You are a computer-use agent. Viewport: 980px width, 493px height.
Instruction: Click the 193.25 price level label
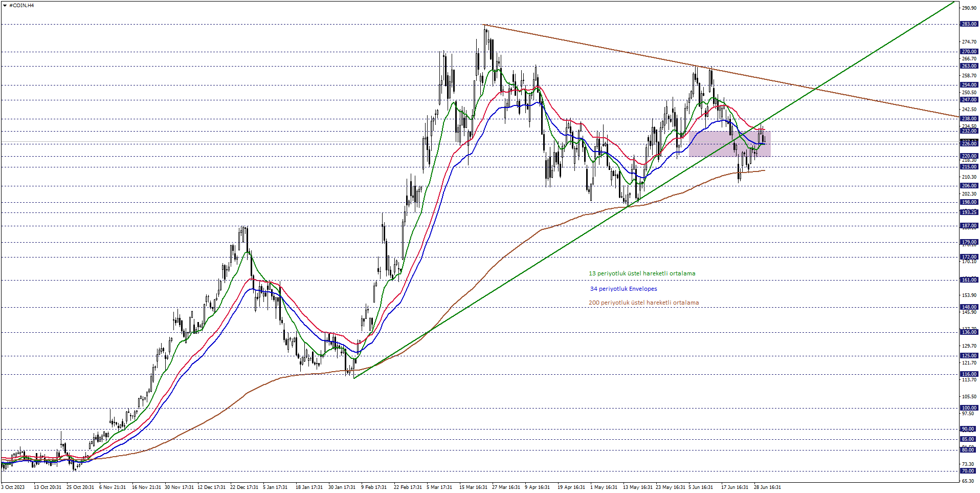click(969, 212)
